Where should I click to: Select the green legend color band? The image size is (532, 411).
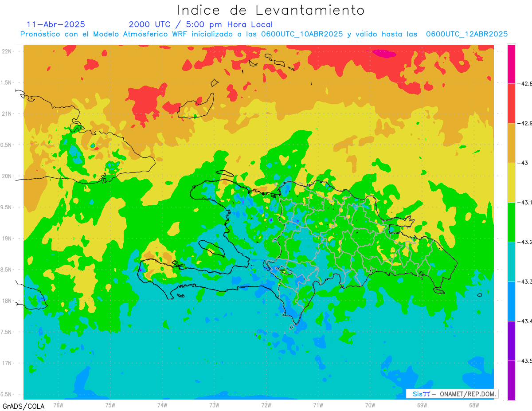511,222
